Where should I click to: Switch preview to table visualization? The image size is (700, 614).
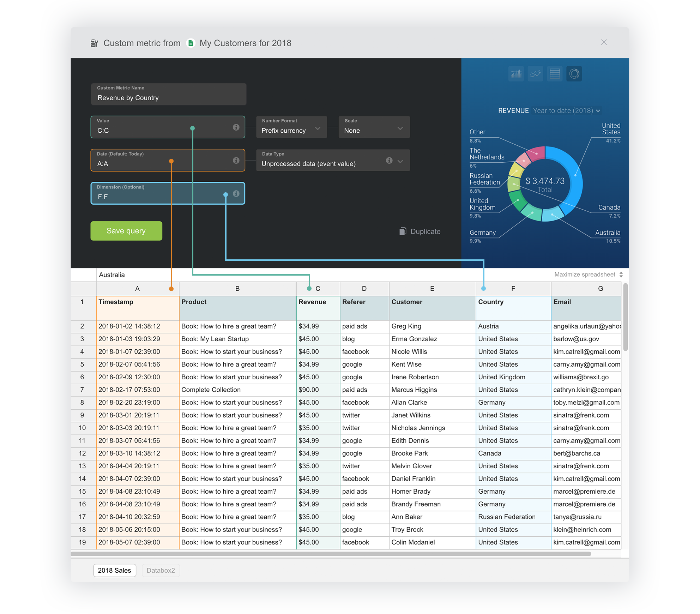[x=555, y=74]
